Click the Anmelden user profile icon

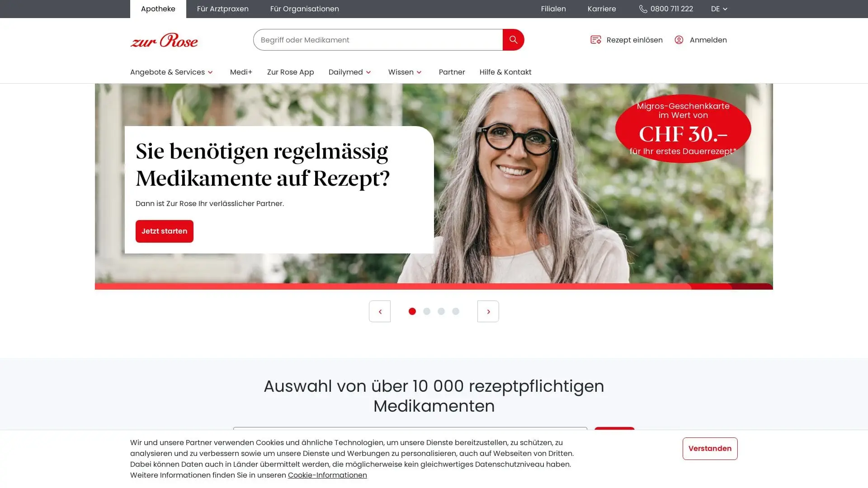pos(679,40)
